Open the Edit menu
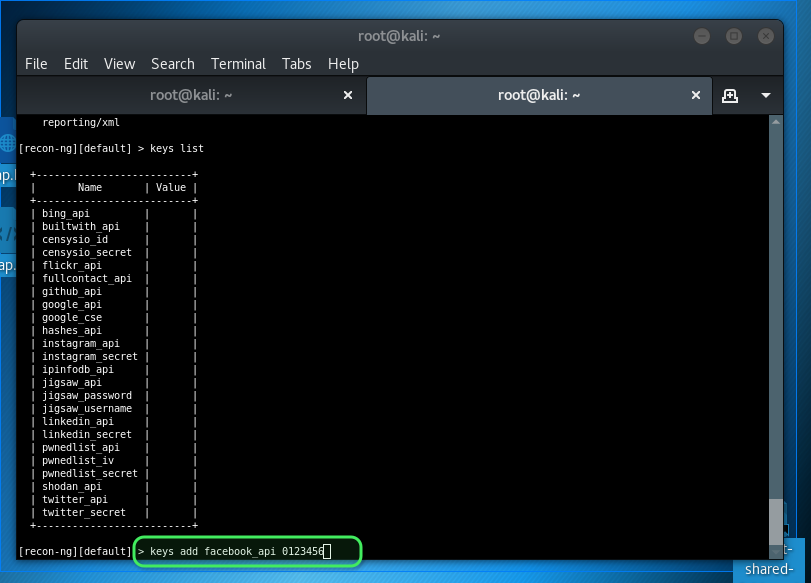 pyautogui.click(x=76, y=63)
